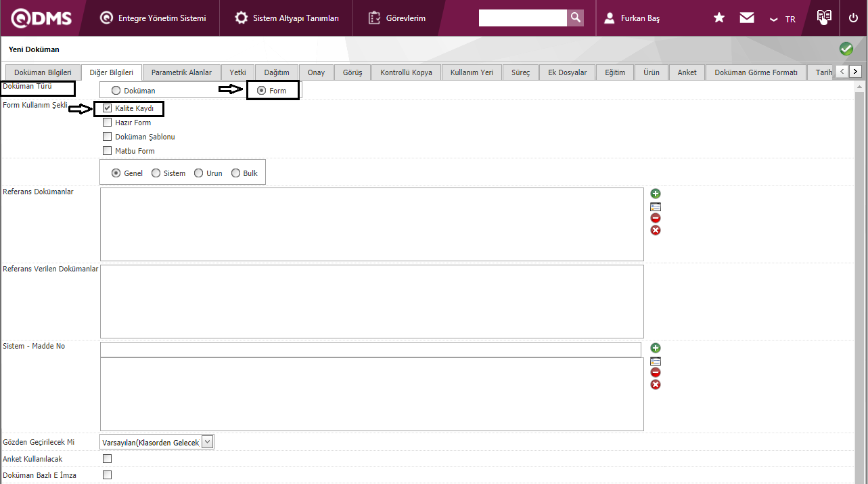Switch to Diğer Bilgileri tab
The image size is (868, 484).
tap(112, 72)
